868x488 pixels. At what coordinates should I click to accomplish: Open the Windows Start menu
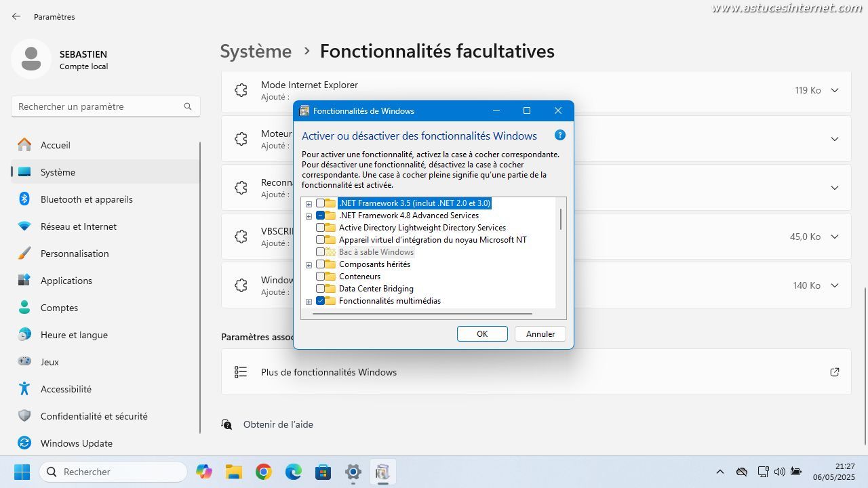[x=22, y=472]
